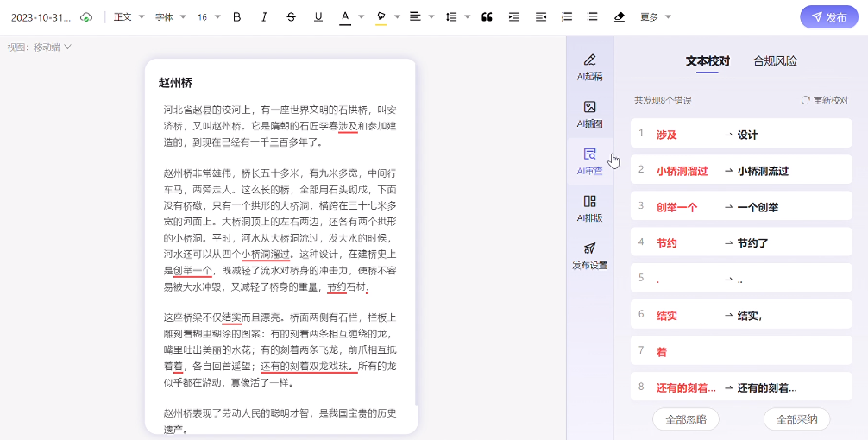
Task: Insert a bulleted list
Action: (x=592, y=17)
